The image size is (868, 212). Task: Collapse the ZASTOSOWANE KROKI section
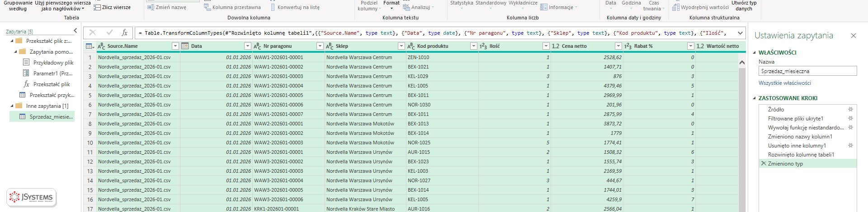(x=755, y=98)
